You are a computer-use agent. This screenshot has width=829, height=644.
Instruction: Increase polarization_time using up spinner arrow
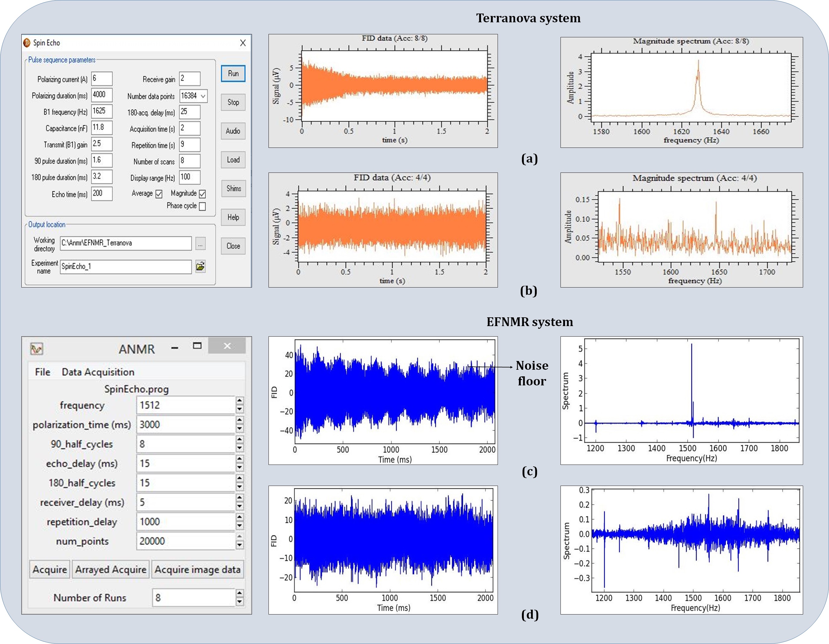point(240,420)
